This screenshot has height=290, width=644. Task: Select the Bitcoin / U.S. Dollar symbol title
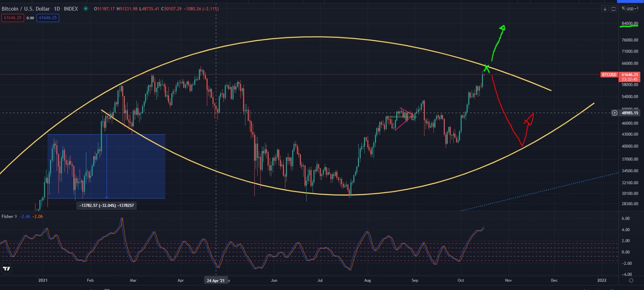tap(27, 9)
